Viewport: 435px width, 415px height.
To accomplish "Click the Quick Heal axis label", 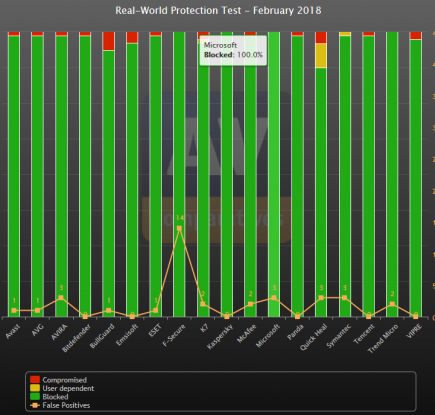I will click(313, 337).
